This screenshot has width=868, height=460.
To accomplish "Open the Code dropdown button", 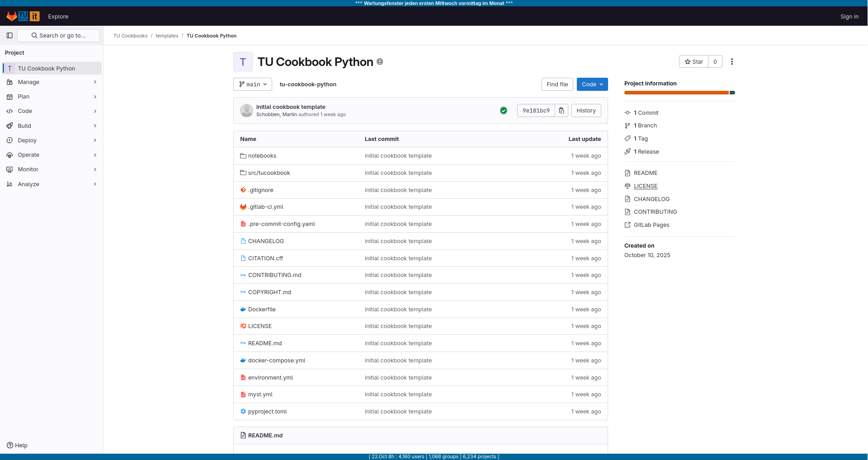I will click(592, 84).
